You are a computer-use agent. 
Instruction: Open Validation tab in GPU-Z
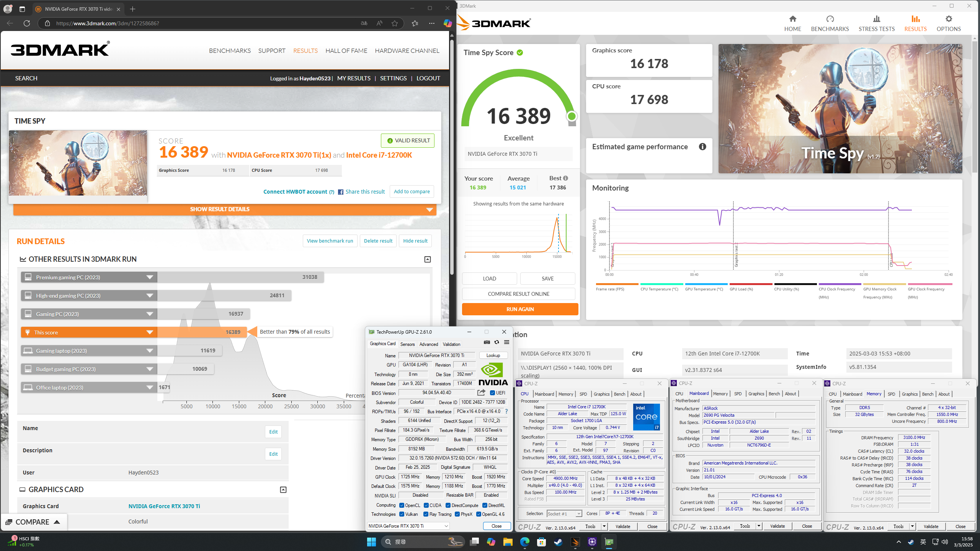tap(452, 344)
